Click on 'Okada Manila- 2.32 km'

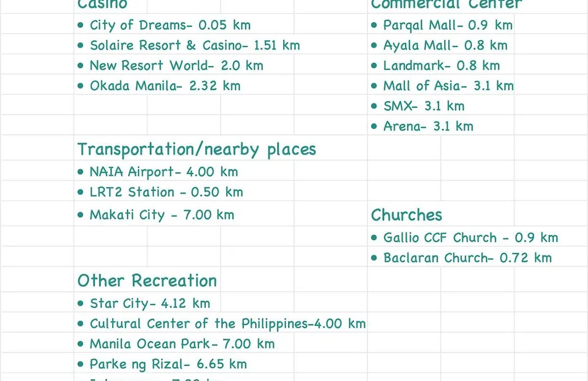tap(165, 86)
